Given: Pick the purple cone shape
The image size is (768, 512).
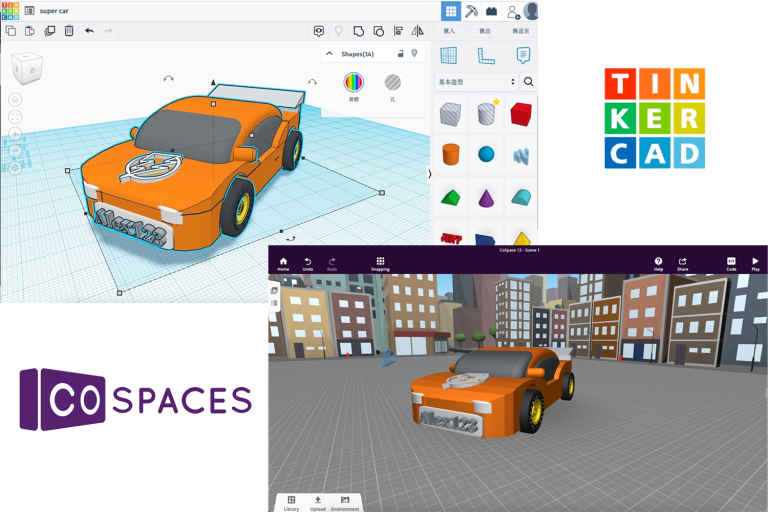Looking at the screenshot, I should [486, 197].
